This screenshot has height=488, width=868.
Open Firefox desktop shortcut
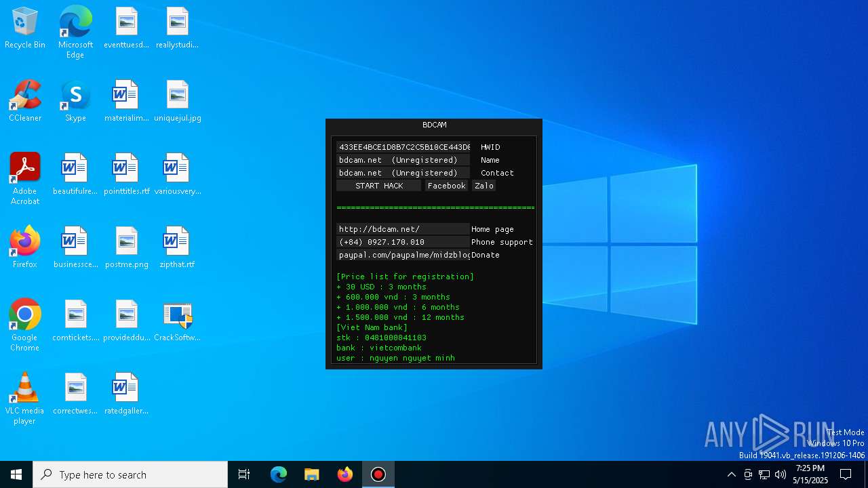[x=25, y=248]
